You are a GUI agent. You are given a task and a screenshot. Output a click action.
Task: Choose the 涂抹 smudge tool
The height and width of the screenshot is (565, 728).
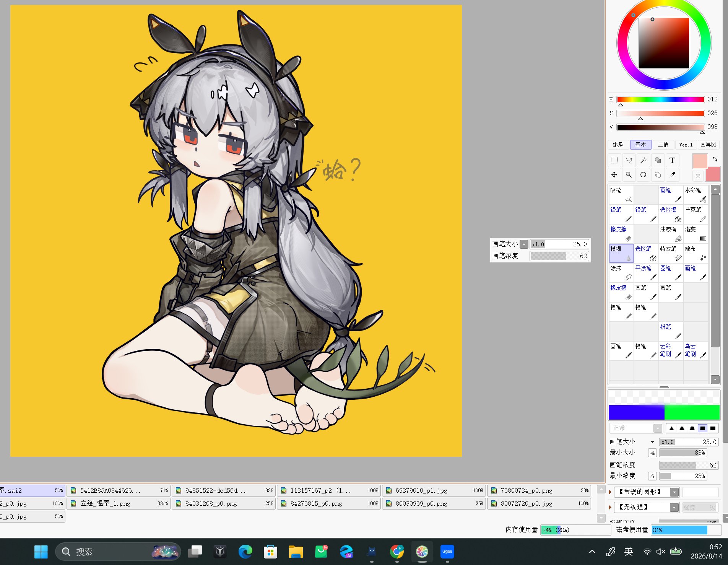(621, 273)
